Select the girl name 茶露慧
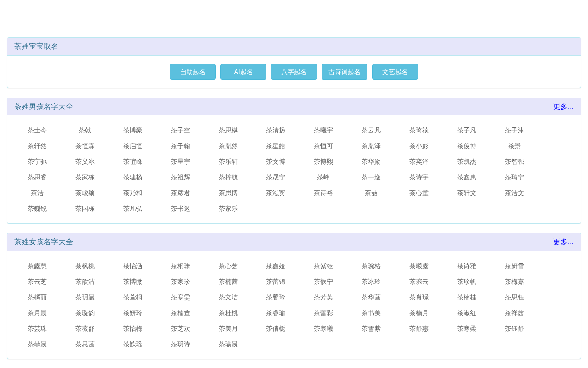The image size is (588, 368). pos(37,266)
